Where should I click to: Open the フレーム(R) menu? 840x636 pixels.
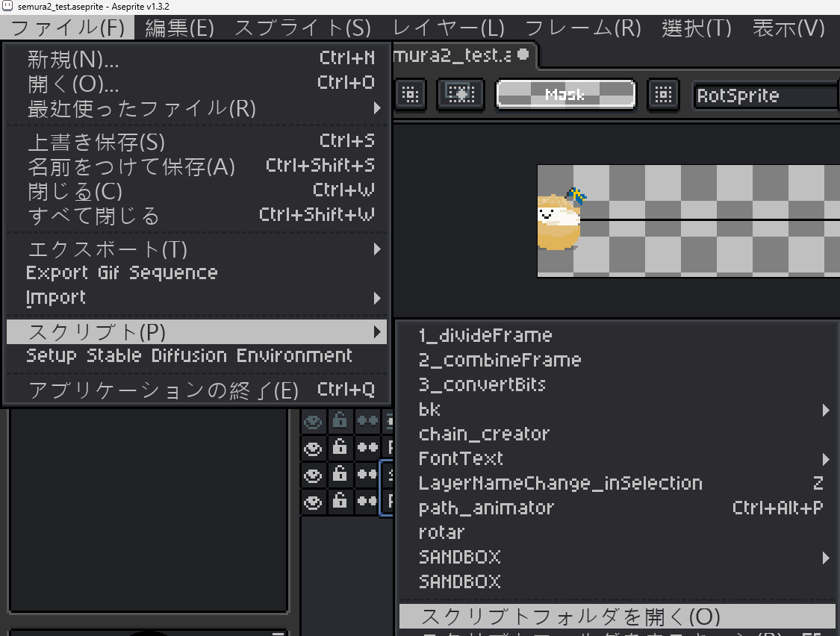(x=583, y=28)
